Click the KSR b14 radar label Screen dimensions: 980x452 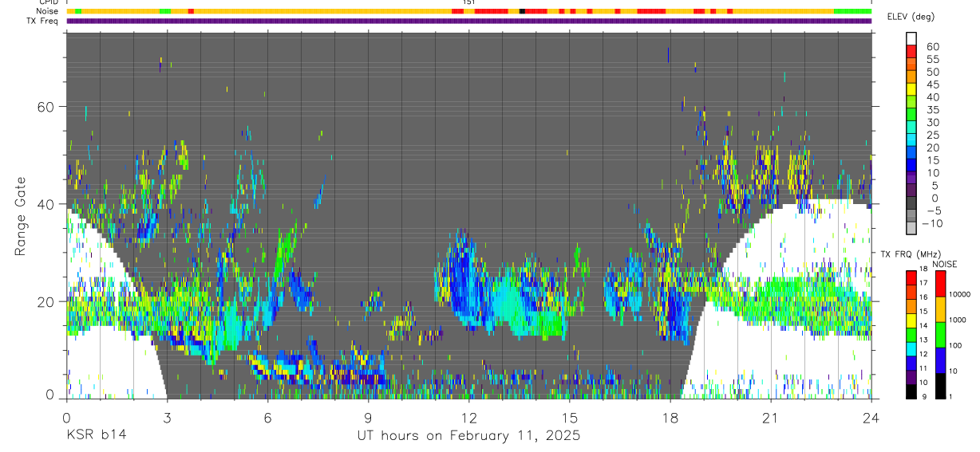click(x=96, y=436)
